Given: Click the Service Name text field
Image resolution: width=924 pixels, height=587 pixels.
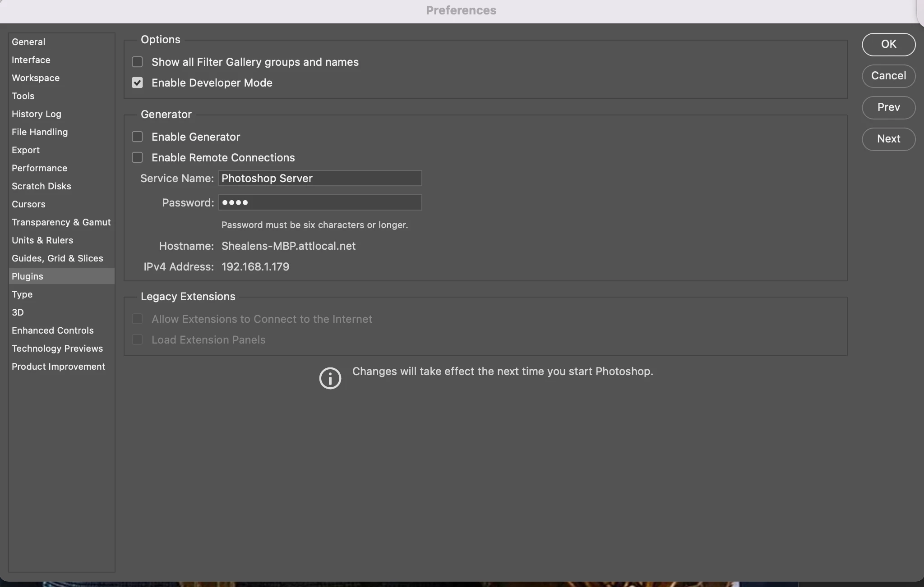Looking at the screenshot, I should pyautogui.click(x=320, y=178).
